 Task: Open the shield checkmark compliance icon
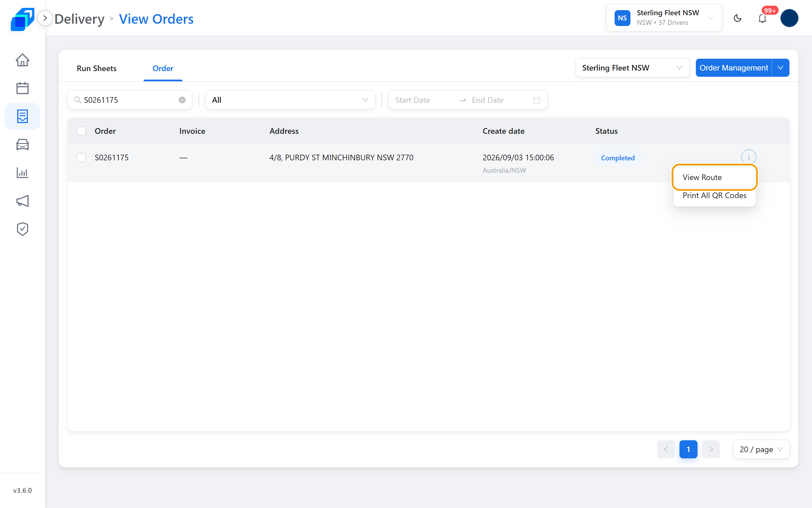(x=23, y=229)
